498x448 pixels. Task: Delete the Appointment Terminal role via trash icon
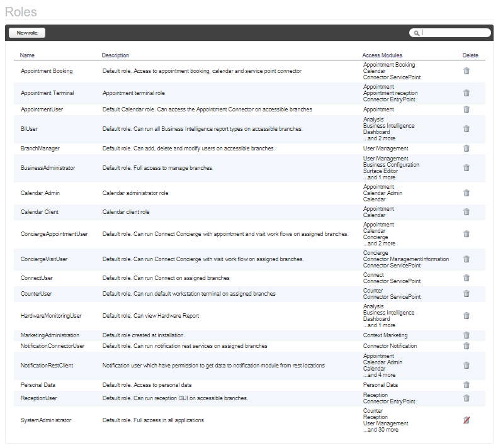(x=467, y=93)
